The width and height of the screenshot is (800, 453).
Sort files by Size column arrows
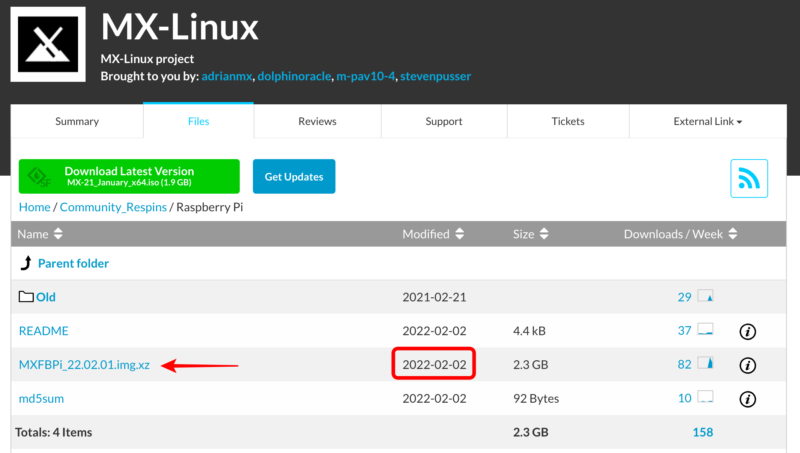[544, 234]
